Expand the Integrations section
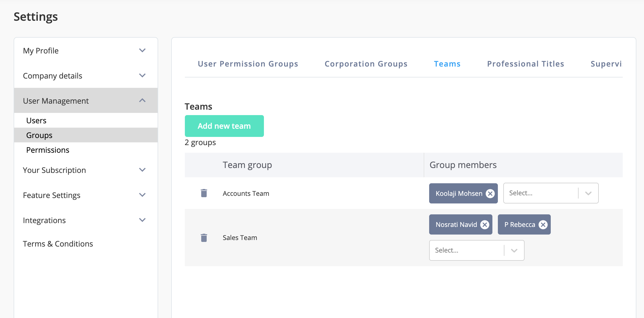This screenshot has width=644, height=318. 86,220
